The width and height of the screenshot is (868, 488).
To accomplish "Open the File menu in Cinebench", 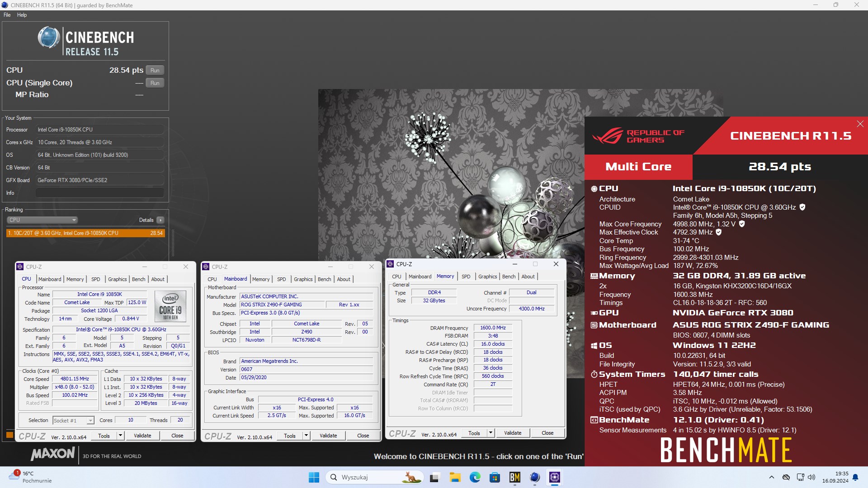I will [x=7, y=15].
